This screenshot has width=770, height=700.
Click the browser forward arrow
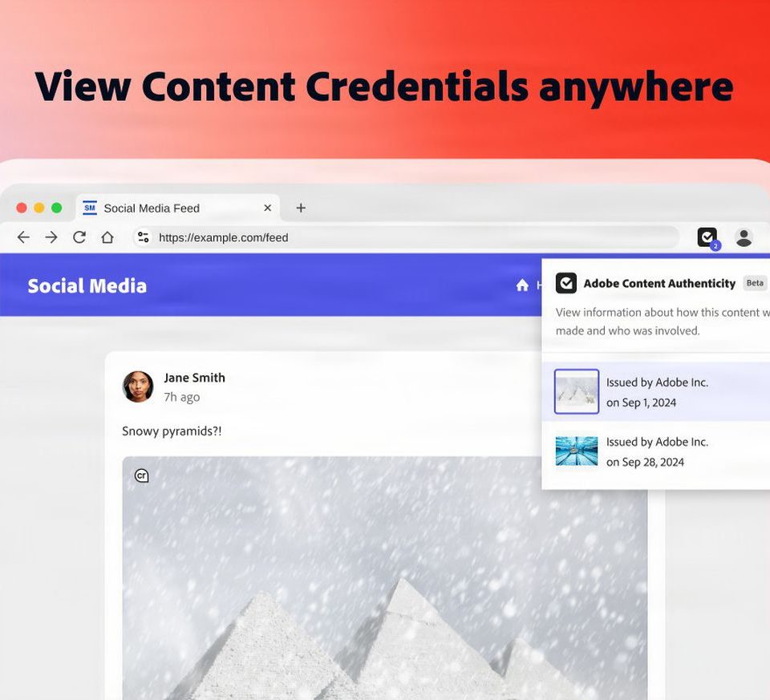pyautogui.click(x=51, y=237)
